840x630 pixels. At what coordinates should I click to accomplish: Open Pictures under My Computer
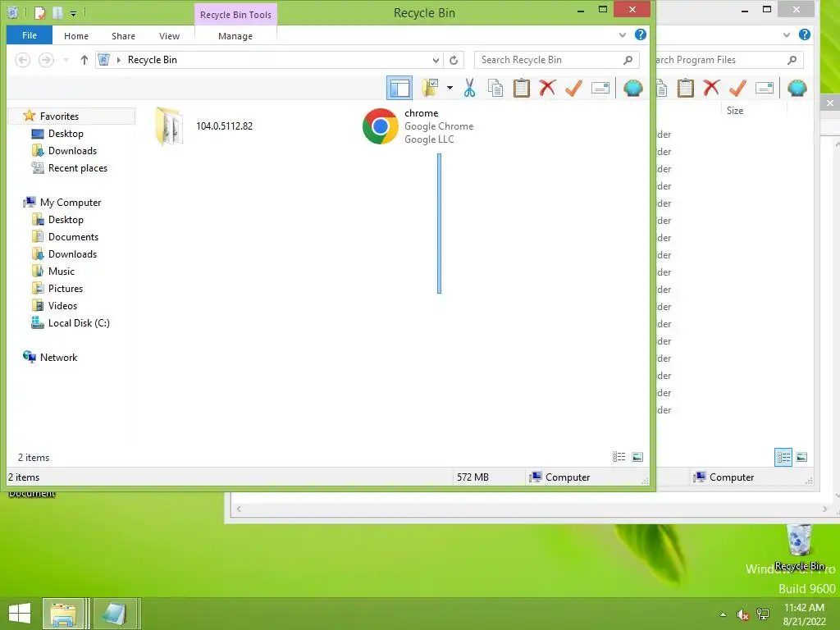(66, 288)
